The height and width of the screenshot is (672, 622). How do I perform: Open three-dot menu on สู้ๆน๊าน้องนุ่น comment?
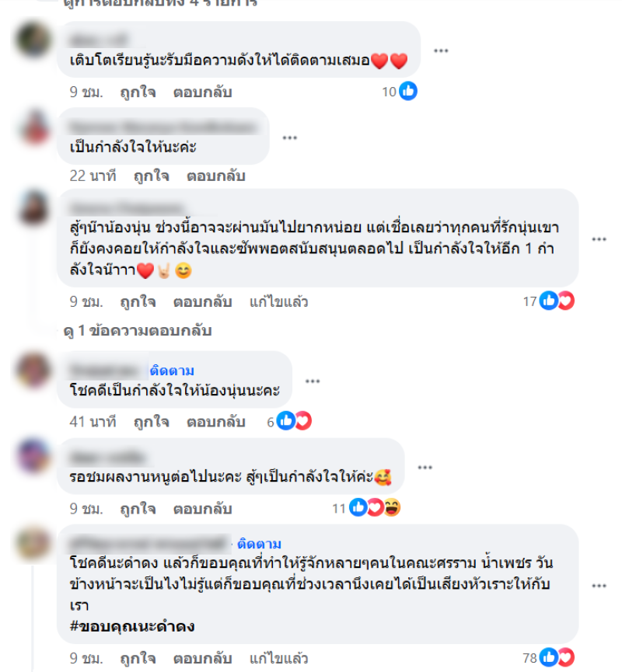click(x=599, y=239)
